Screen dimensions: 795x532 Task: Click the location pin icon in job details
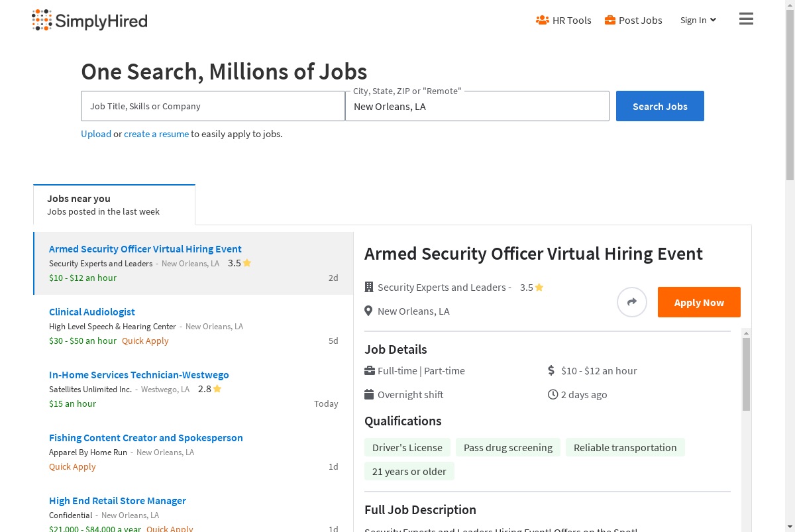369,311
